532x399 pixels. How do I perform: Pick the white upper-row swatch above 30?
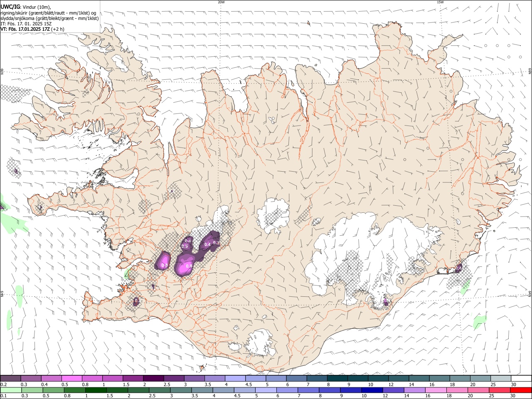pos(521,378)
